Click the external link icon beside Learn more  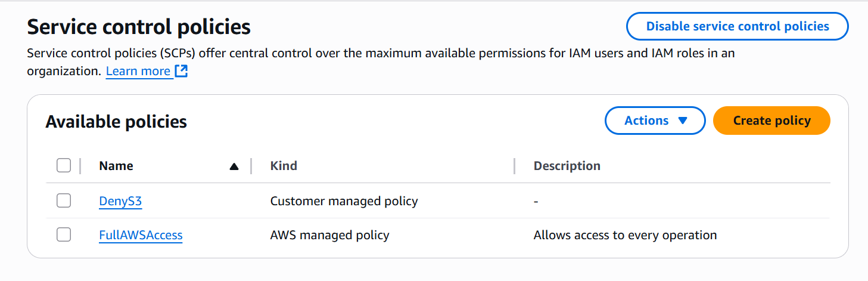pos(181,72)
